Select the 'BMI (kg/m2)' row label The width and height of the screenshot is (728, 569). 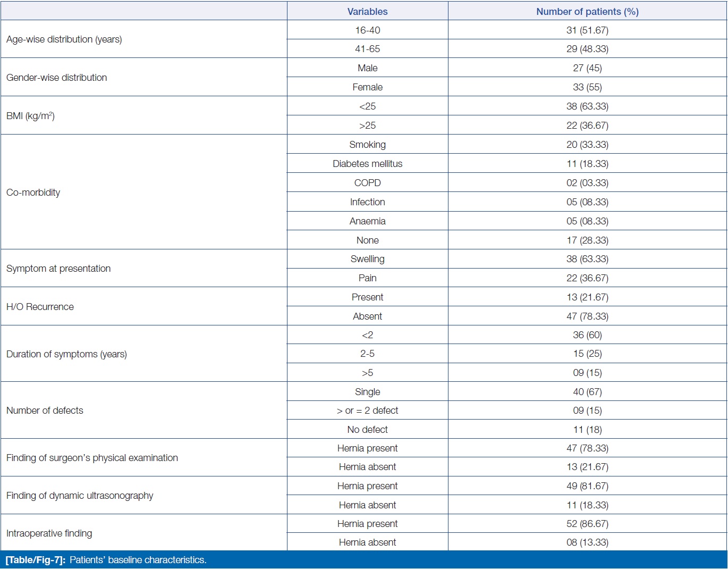[30, 115]
